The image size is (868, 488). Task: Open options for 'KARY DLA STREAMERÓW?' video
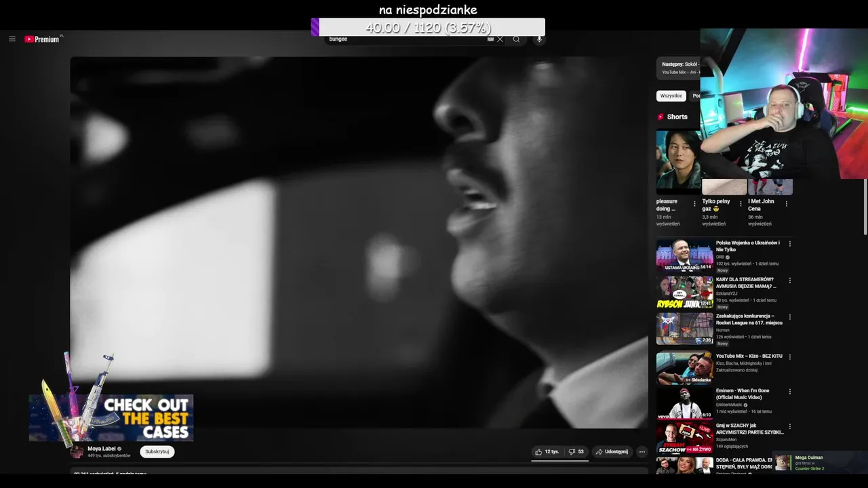tap(789, 281)
